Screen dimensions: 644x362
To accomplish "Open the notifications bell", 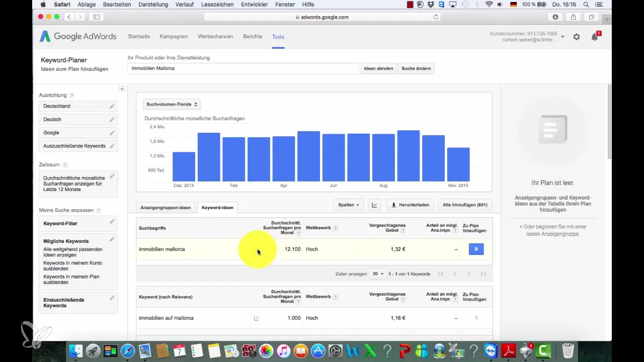I will point(595,37).
